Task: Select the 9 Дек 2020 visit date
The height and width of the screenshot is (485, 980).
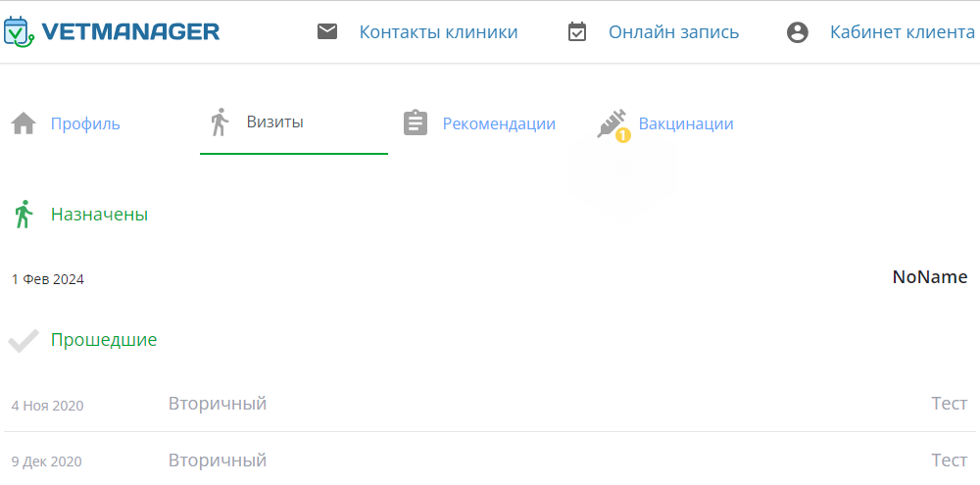Action: [x=47, y=461]
